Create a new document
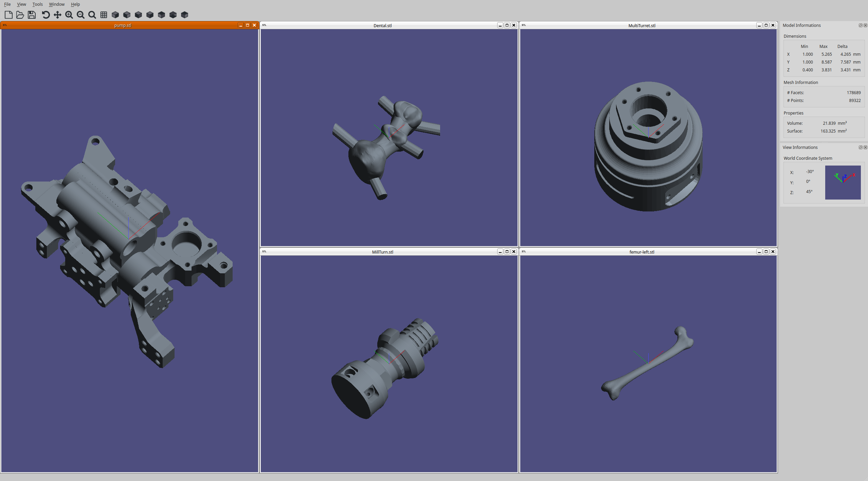Viewport: 868px width, 481px height. 8,15
